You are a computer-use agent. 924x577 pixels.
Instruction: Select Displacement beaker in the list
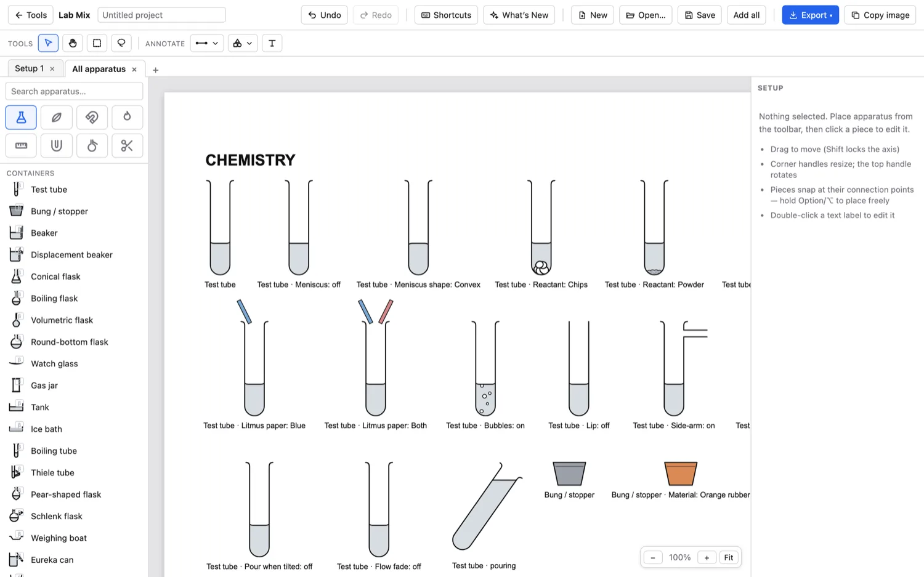pyautogui.click(x=74, y=255)
